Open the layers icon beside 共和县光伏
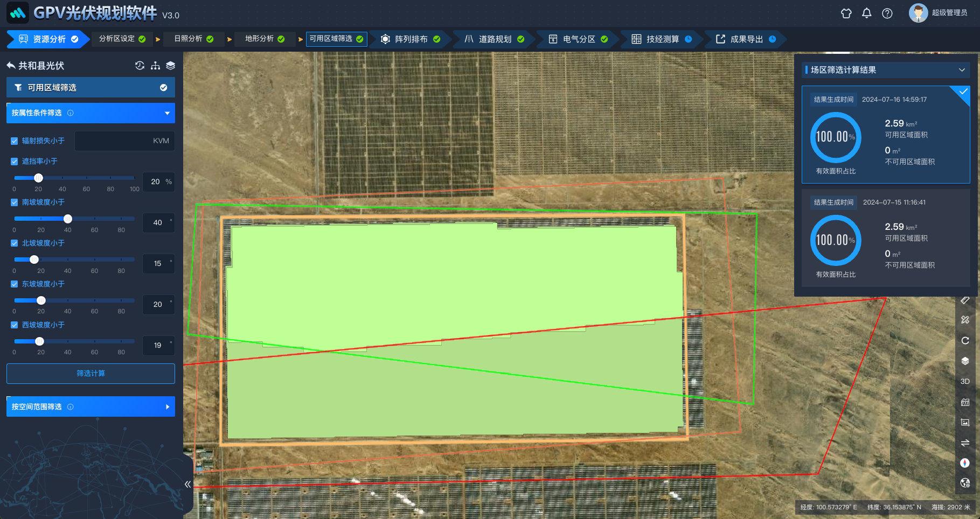 [x=170, y=65]
